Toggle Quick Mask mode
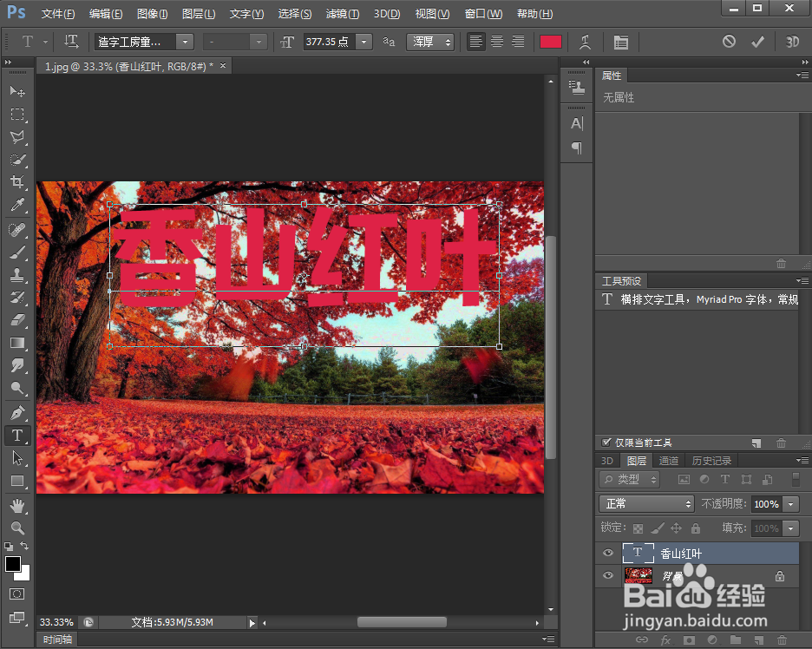 click(16, 593)
